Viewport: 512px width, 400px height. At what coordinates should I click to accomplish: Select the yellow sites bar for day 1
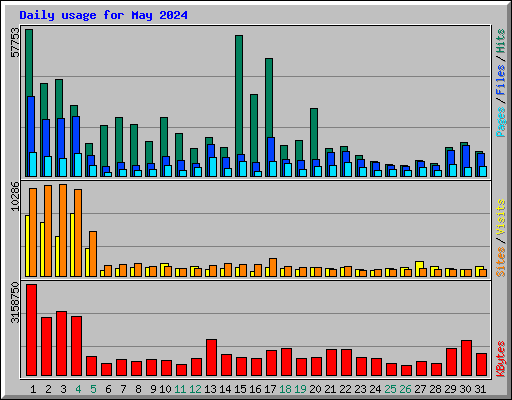pos(27,246)
